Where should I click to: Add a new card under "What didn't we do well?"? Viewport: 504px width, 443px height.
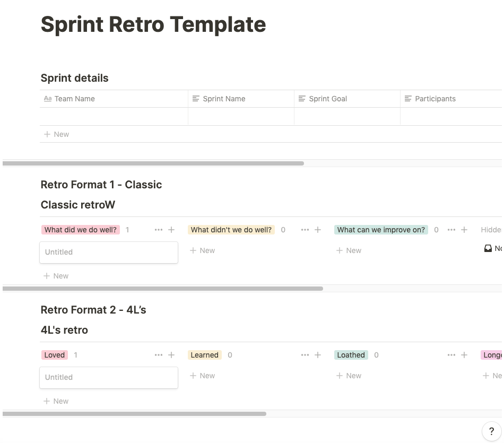203,250
